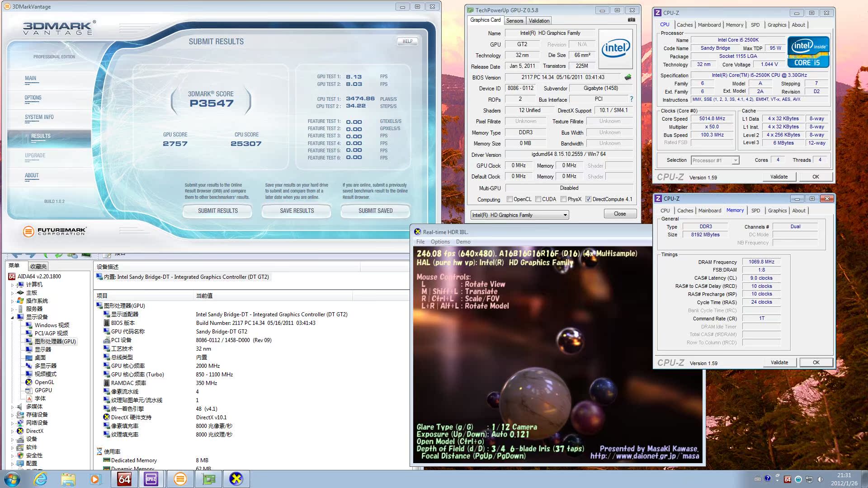This screenshot has height=488, width=868.
Task: Click SAVE RESULTS button in 3DMark
Action: click(x=297, y=211)
